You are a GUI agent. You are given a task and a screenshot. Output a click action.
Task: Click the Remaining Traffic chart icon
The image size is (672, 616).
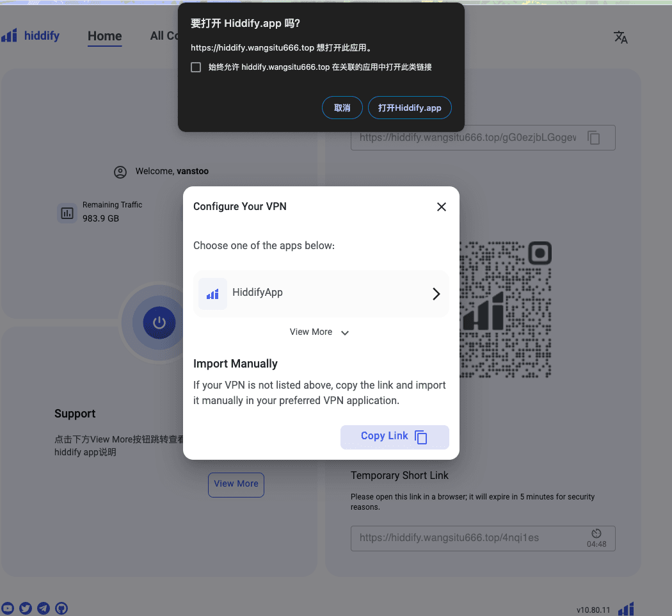[67, 213]
